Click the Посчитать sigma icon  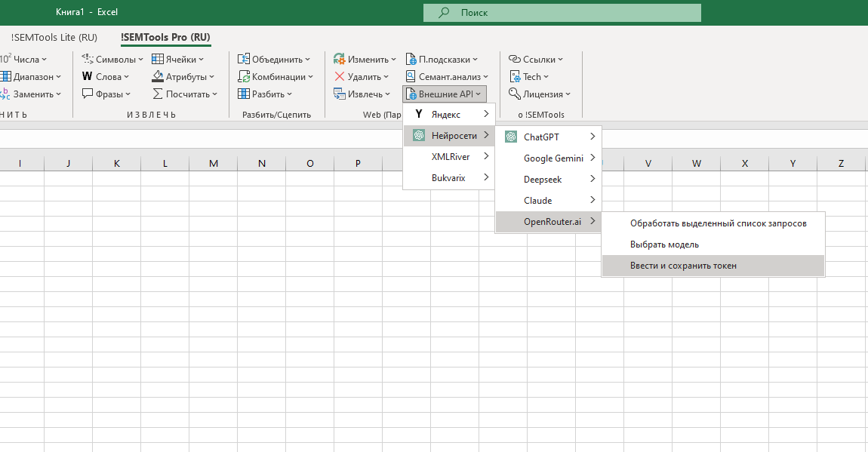[x=158, y=94]
